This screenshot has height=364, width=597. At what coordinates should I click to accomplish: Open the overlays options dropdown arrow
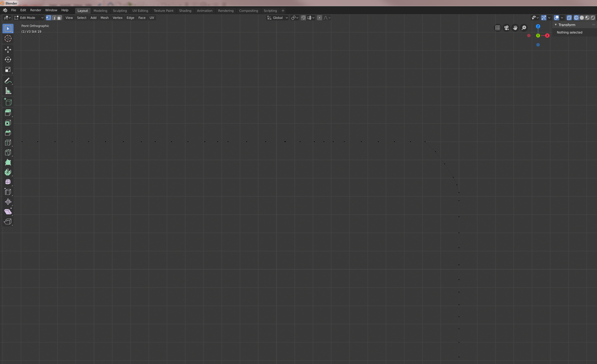pos(562,18)
